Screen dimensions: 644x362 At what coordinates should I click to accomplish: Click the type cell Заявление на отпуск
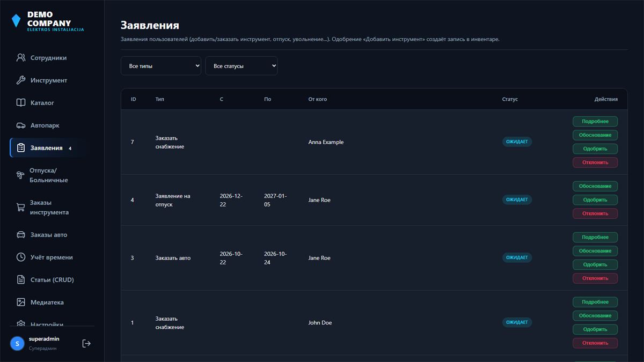(173, 200)
